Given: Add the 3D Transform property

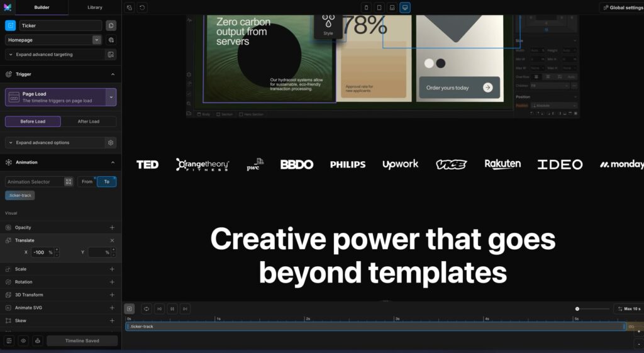Looking at the screenshot, I should point(112,294).
